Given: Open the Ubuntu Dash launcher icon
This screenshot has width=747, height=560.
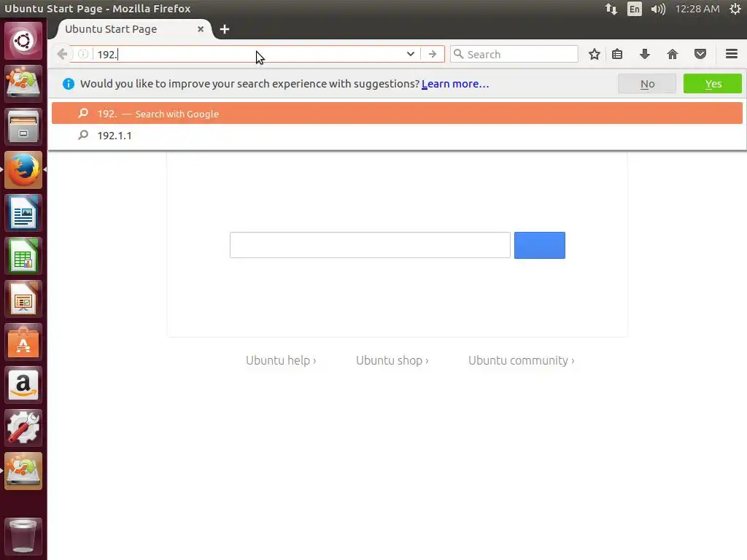Looking at the screenshot, I should [x=23, y=41].
